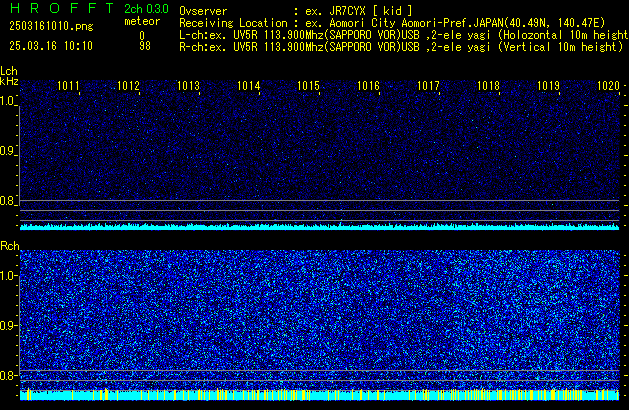Click the 1011 time marker
This screenshot has height=410, width=629.
68,86
